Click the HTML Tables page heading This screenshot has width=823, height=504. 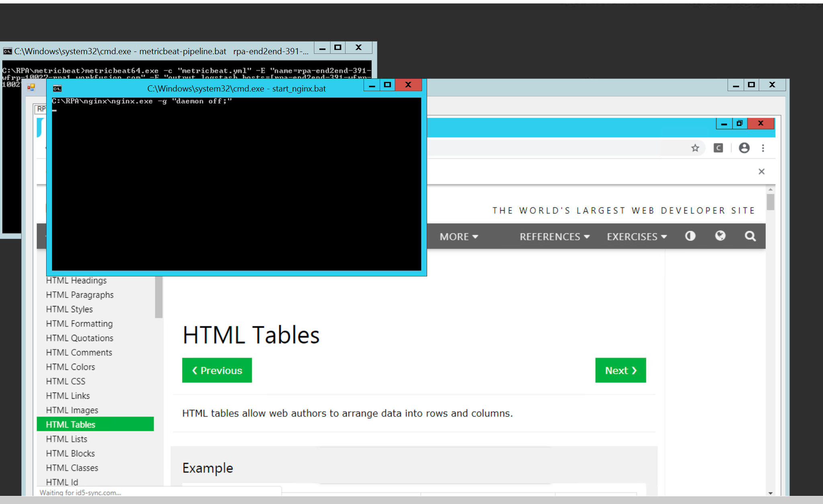tap(251, 335)
